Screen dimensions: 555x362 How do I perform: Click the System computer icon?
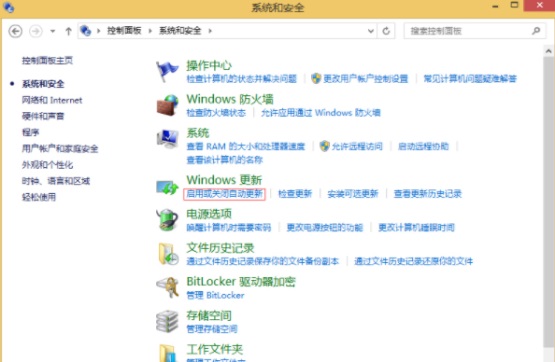pos(167,138)
